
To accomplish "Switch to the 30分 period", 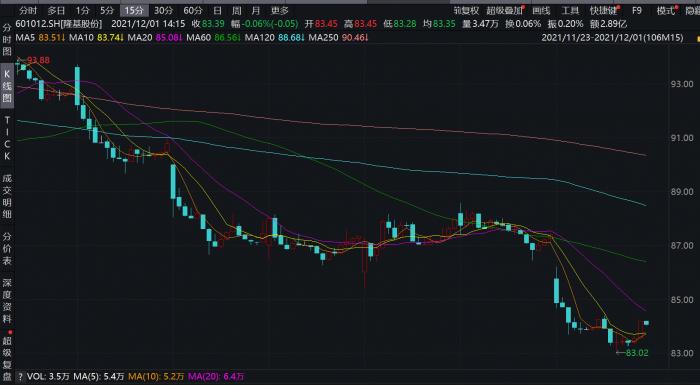I will click(x=163, y=11).
